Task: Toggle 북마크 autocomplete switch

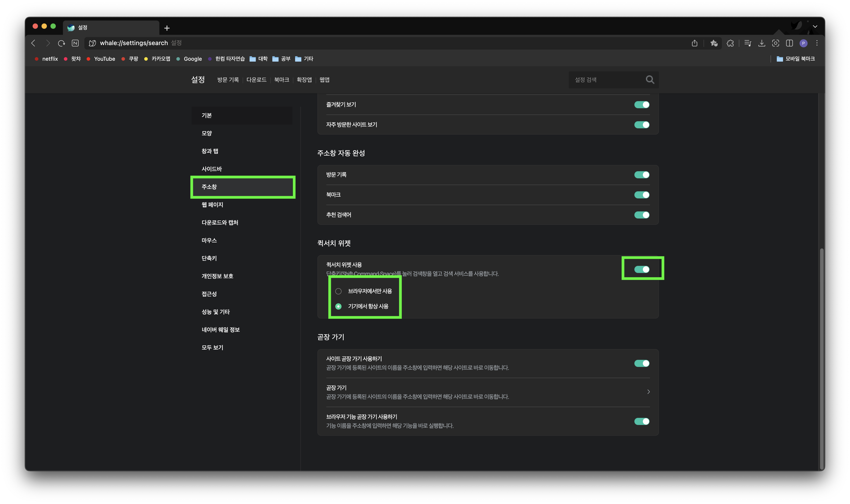Action: pos(642,195)
